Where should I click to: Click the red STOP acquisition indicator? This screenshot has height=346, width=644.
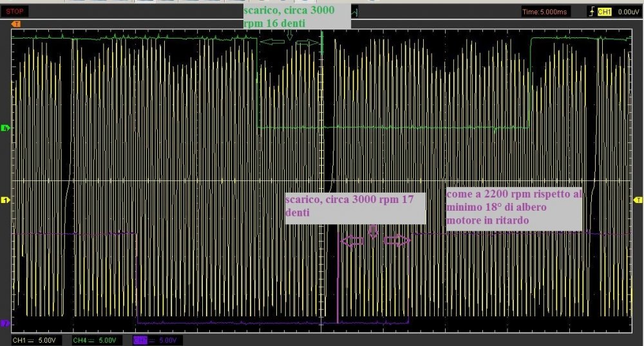click(x=14, y=12)
